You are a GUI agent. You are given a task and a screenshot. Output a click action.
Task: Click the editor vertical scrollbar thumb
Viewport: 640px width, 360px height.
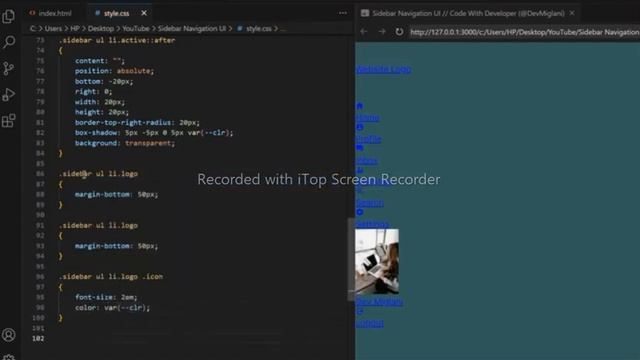click(x=351, y=259)
